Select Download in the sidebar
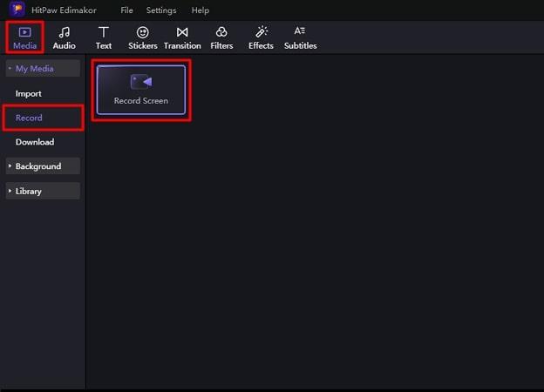 pos(35,142)
